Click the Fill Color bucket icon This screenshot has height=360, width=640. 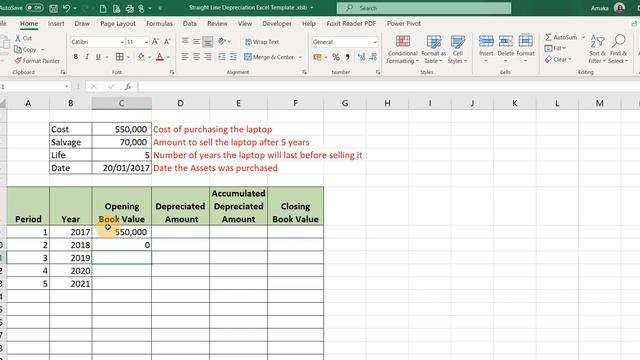(141, 57)
